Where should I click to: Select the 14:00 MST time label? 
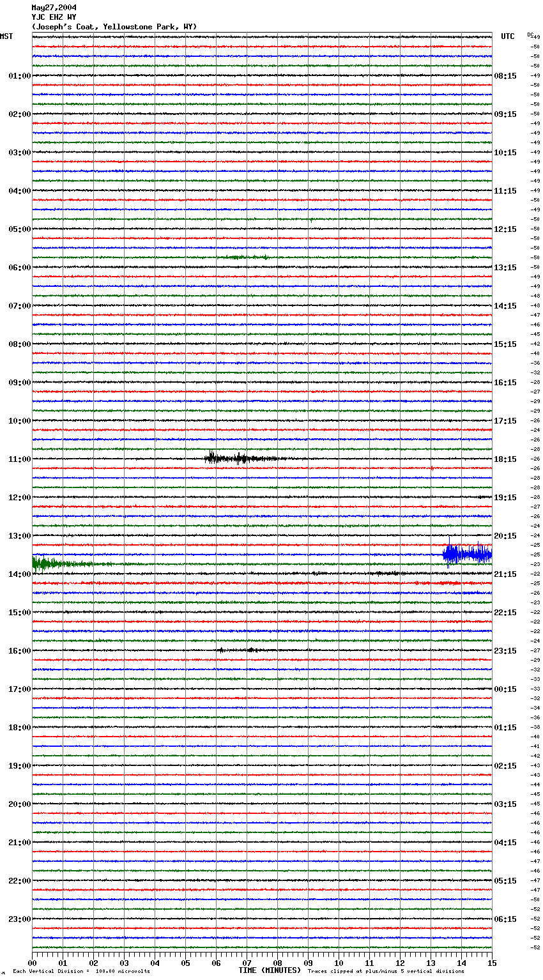[x=20, y=574]
